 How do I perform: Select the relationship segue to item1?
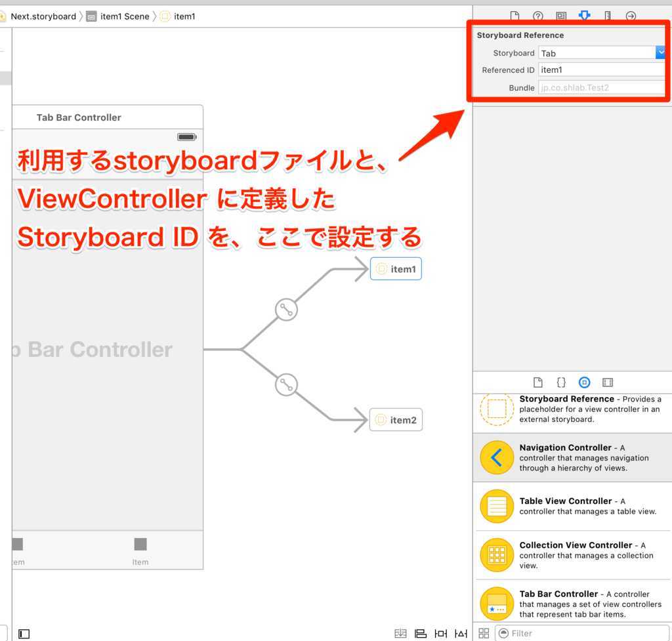pyautogui.click(x=286, y=310)
